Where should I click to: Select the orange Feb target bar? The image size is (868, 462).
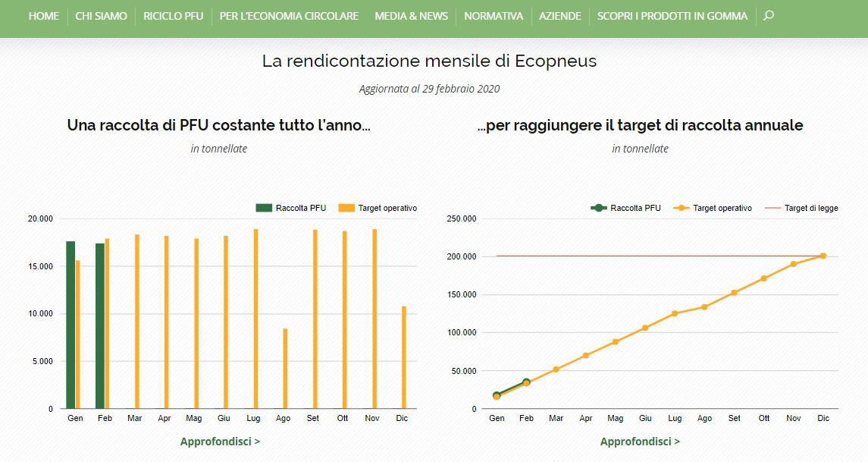click(x=107, y=323)
